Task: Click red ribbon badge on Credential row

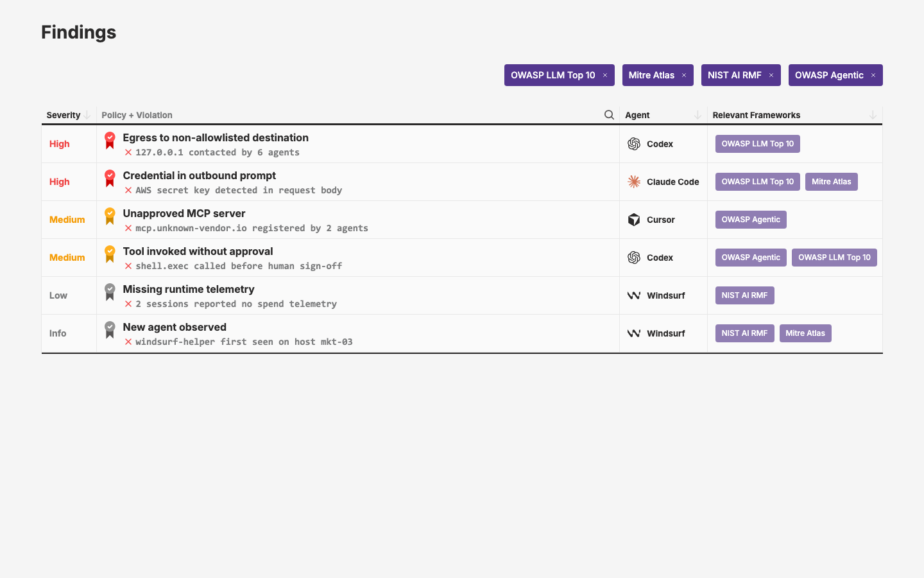Action: click(110, 179)
